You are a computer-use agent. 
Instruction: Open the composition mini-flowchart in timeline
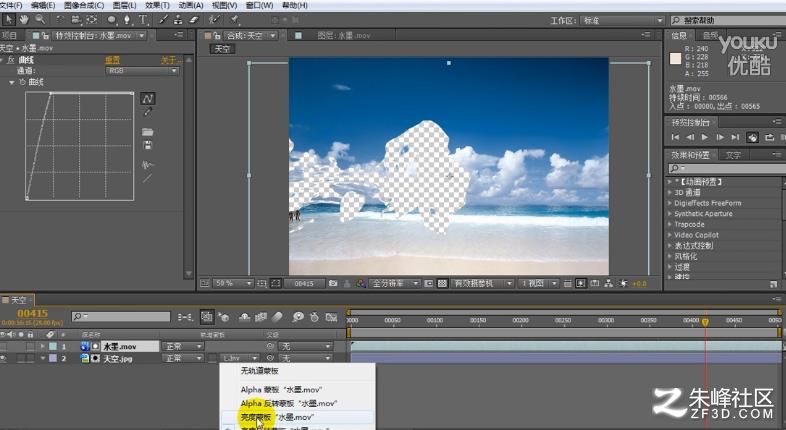point(185,317)
